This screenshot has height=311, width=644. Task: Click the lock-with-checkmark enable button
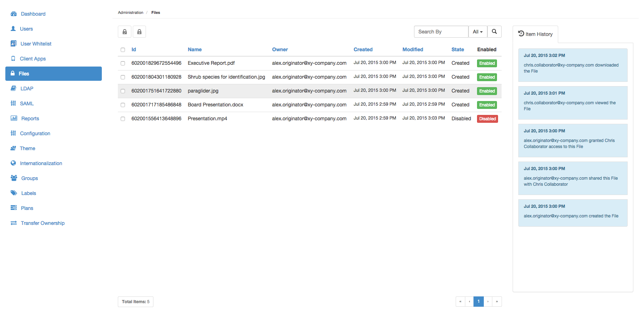[125, 32]
